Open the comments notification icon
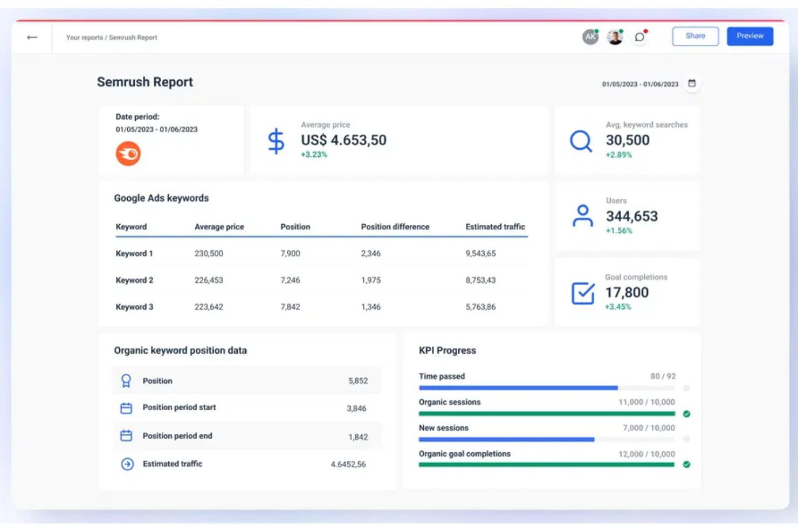 click(640, 37)
